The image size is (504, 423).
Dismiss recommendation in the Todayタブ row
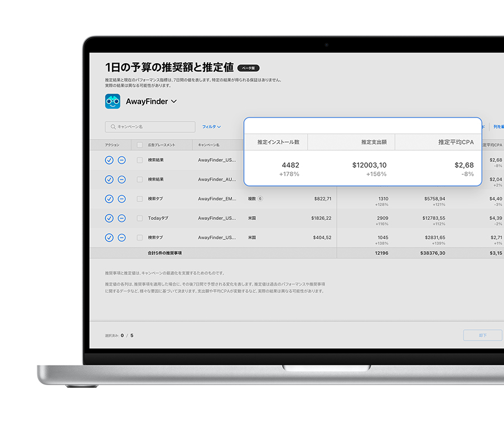point(122,218)
